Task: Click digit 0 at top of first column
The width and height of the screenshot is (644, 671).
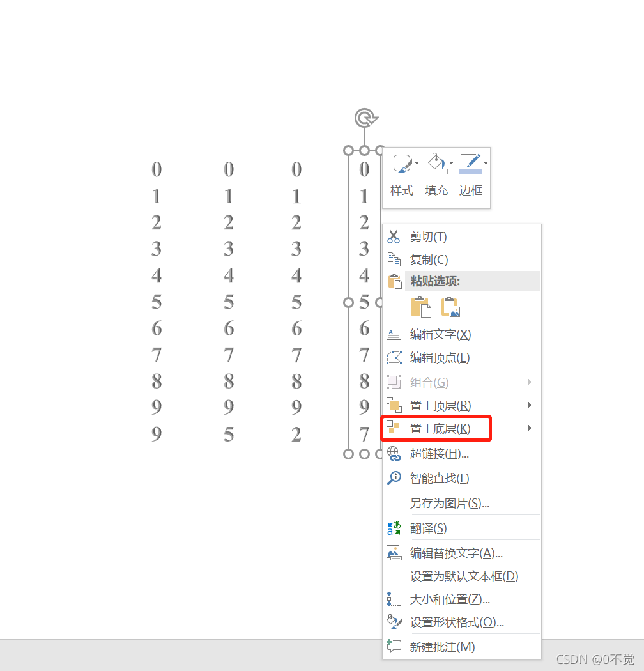Action: 157,169
